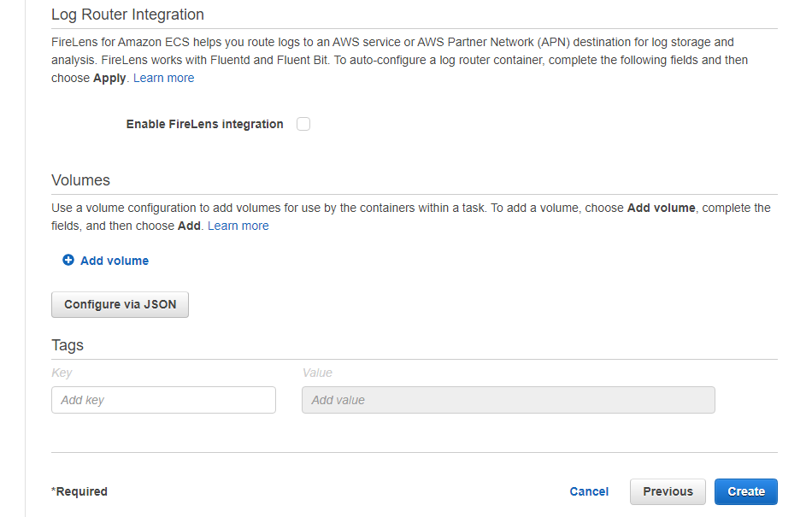Click the Add volume link text

pyautogui.click(x=115, y=261)
